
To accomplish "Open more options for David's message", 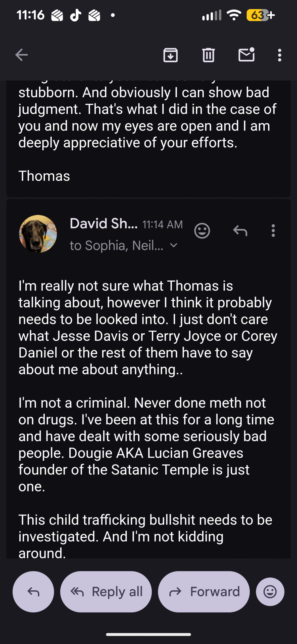I will click(x=273, y=230).
